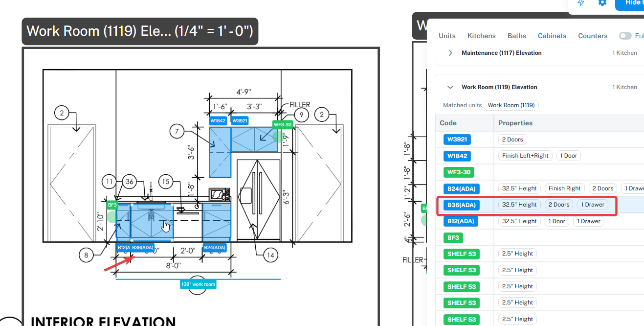Click the B24(ADA) tag below the drawing cabinets

coord(215,248)
